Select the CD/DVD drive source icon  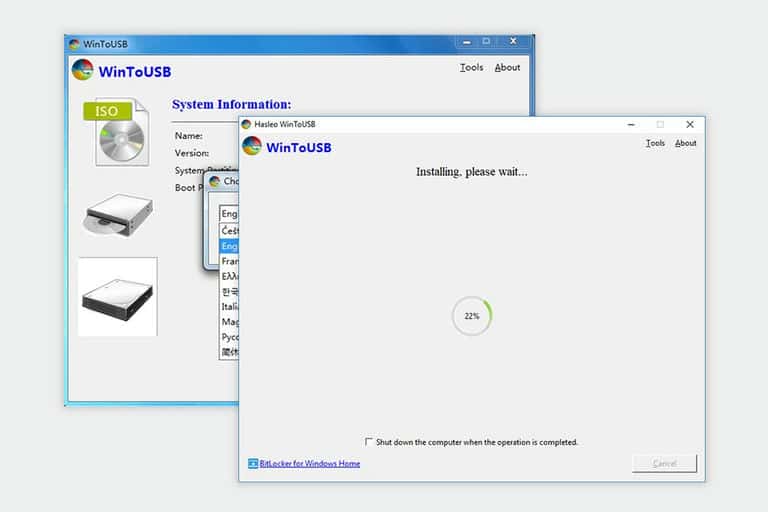[x=118, y=215]
